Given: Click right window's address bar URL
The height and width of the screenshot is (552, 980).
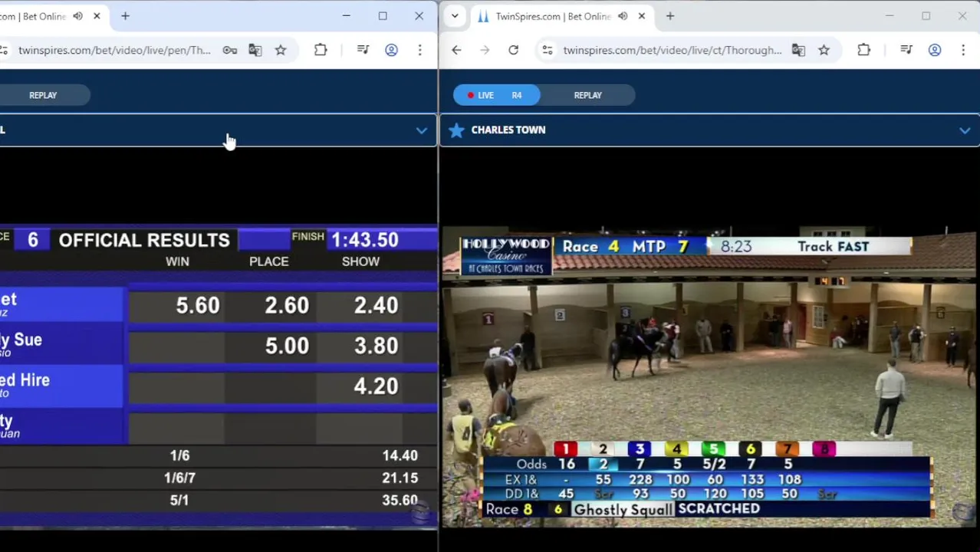Looking at the screenshot, I should coord(673,51).
